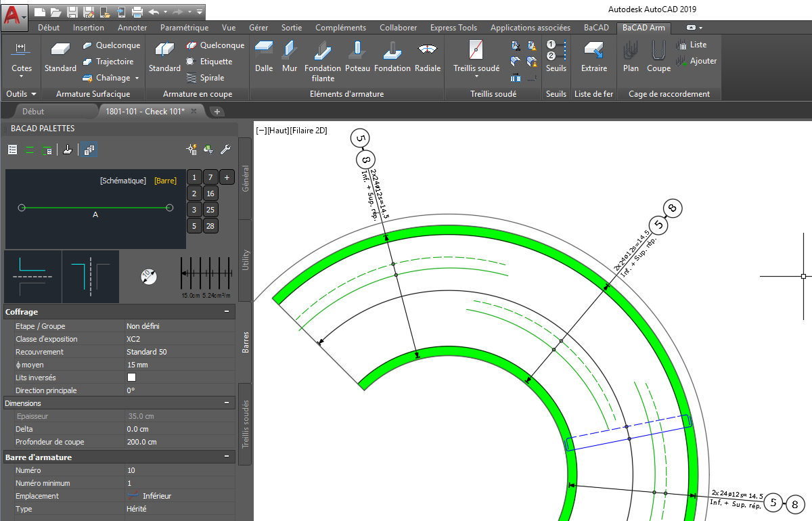Click the Extraire tool in Liste de fer

point(594,58)
